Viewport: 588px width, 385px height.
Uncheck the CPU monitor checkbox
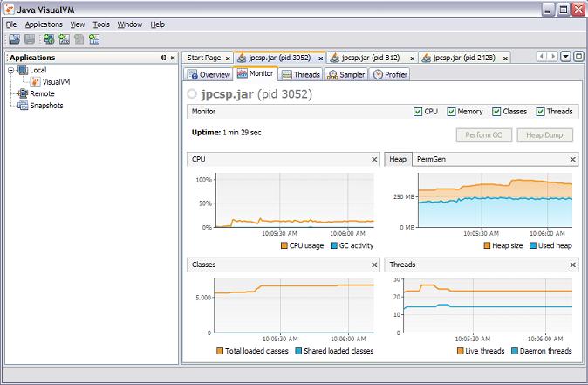tap(418, 112)
